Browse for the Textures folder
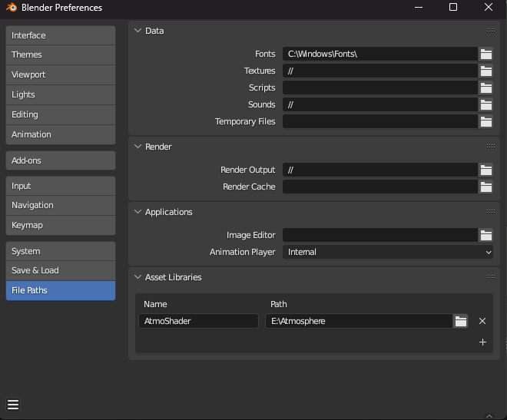The image size is (507, 420). coord(485,71)
